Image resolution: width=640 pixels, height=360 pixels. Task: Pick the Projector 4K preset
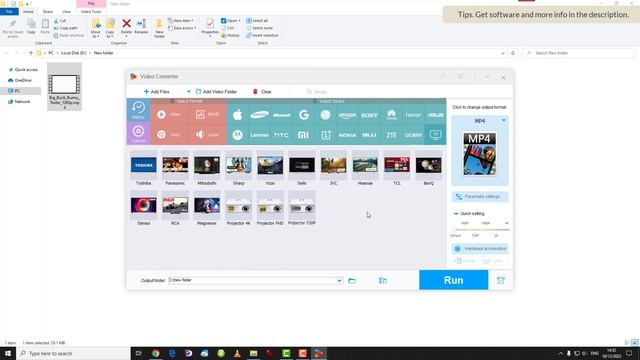pyautogui.click(x=238, y=209)
